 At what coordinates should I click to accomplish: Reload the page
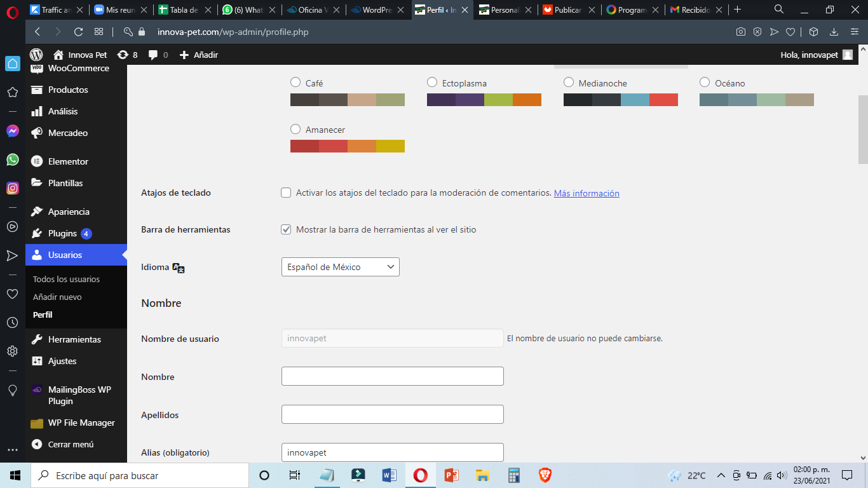pyautogui.click(x=78, y=32)
